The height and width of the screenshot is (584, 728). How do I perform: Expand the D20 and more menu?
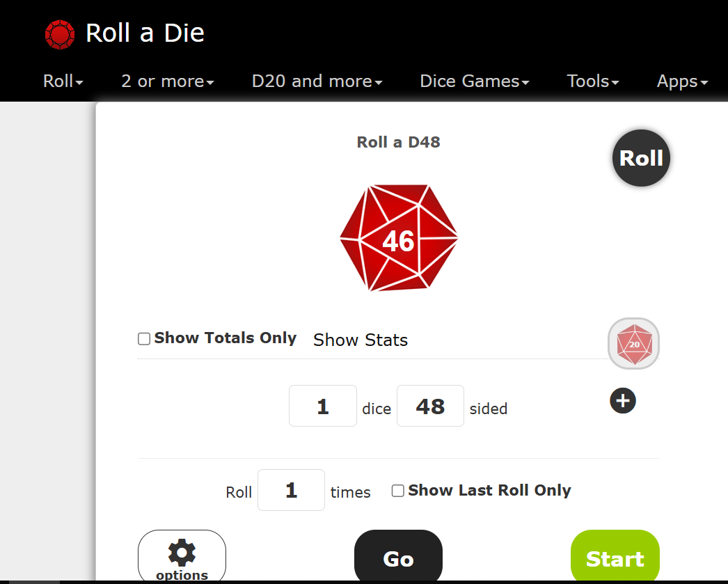317,81
